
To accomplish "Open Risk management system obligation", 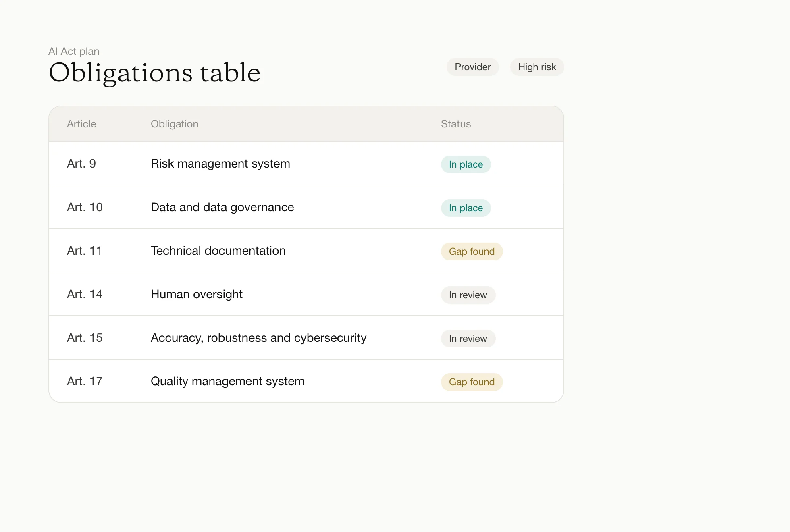I will (x=220, y=164).
